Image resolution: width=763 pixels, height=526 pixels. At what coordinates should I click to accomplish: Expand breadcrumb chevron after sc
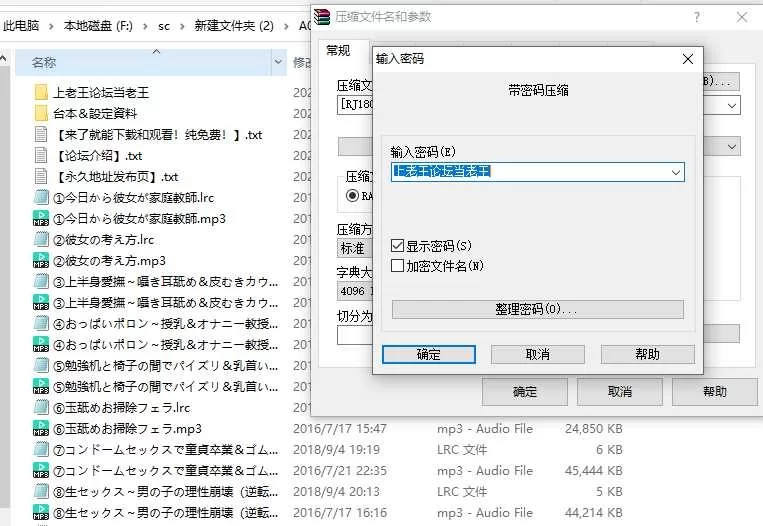pyautogui.click(x=182, y=26)
